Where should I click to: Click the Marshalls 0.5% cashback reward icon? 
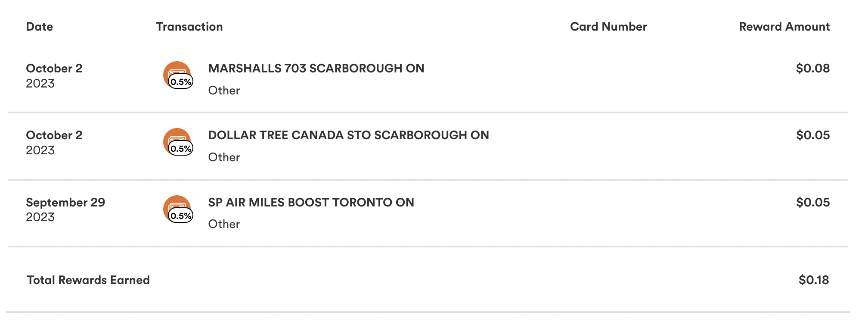[x=178, y=75]
